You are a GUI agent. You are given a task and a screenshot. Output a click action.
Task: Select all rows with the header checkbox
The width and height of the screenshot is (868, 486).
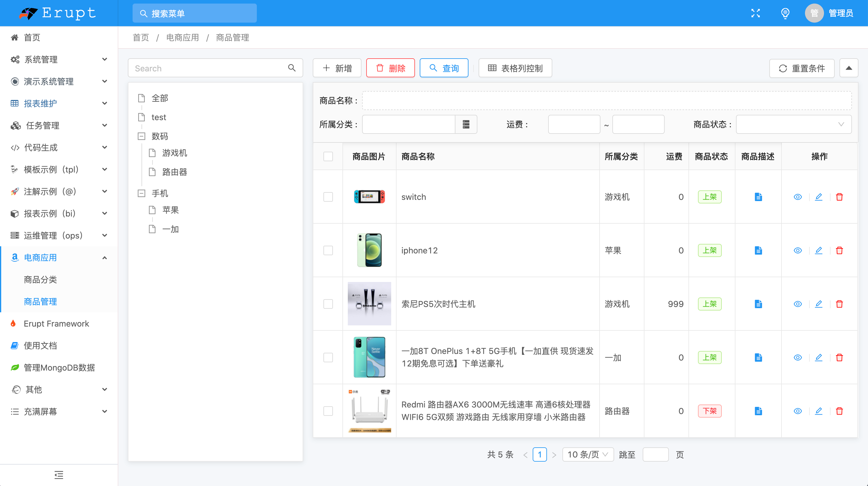(x=328, y=156)
